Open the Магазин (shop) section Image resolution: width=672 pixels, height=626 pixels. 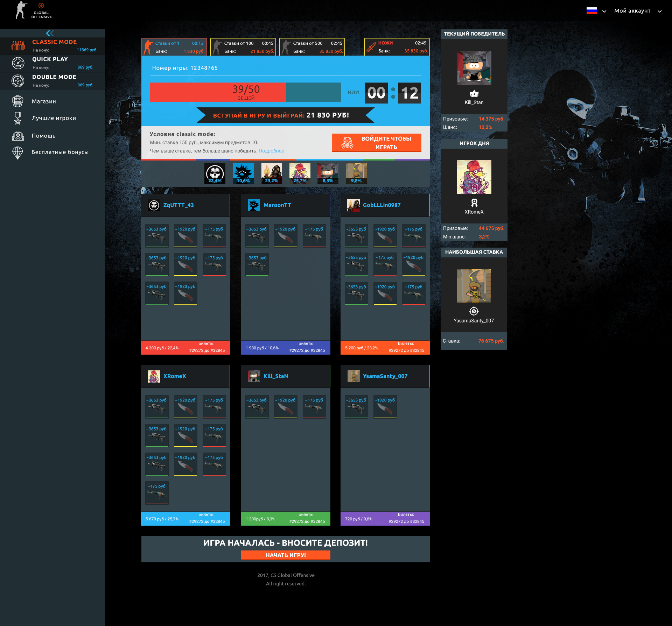[x=44, y=101]
